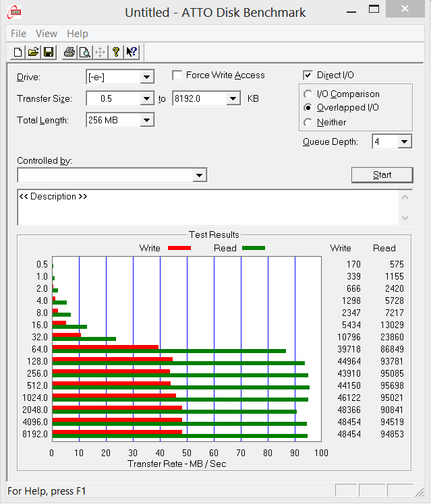Open Print Preview from the toolbar
This screenshot has height=504, width=431.
(x=84, y=52)
